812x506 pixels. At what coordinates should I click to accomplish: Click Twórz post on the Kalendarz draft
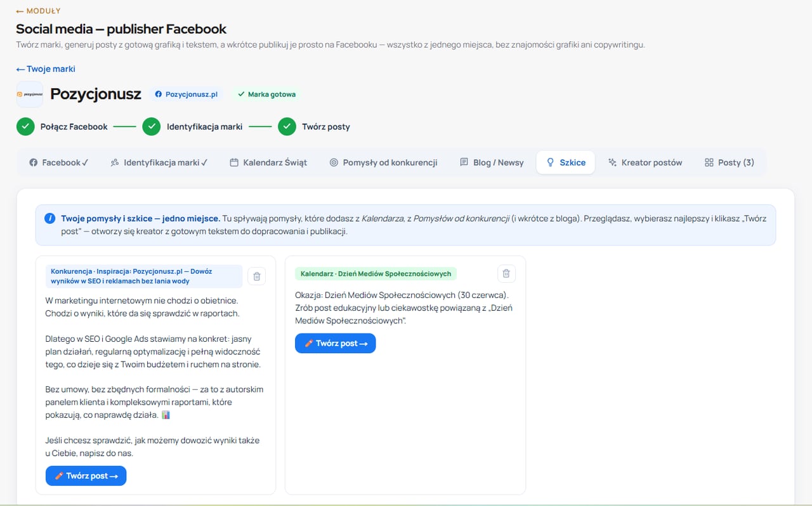click(335, 343)
